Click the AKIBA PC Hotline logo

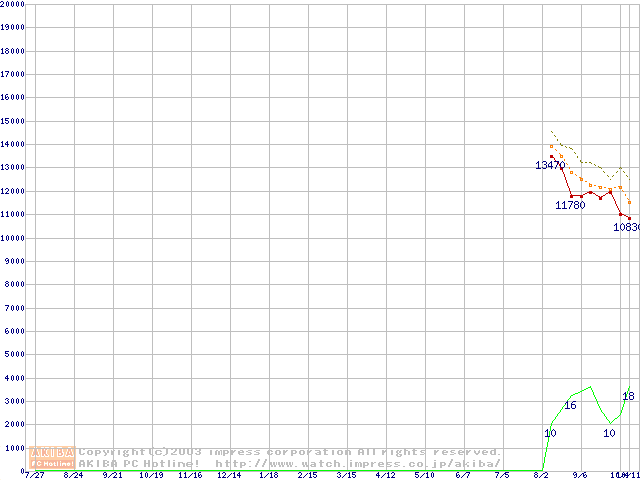(52, 458)
